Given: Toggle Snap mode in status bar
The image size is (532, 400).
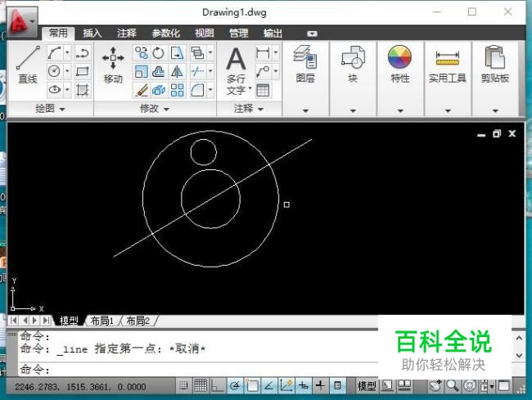Looking at the screenshot, I should pyautogui.click(x=183, y=386).
